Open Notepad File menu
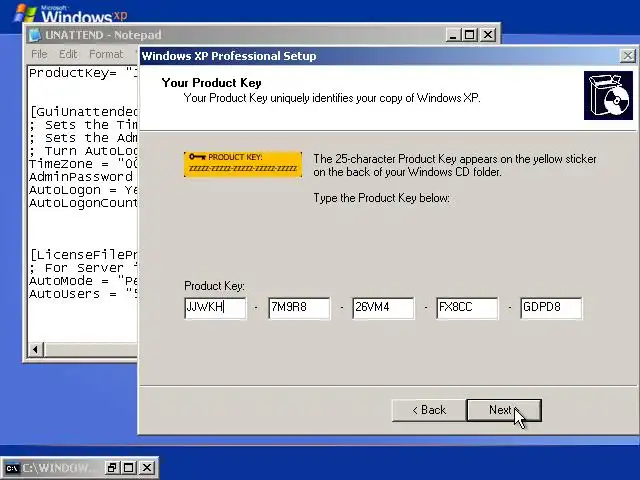The height and width of the screenshot is (480, 640). coord(39,54)
